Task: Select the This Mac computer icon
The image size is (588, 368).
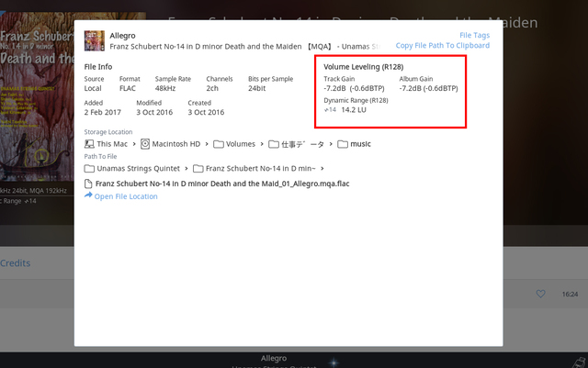Action: [89, 144]
